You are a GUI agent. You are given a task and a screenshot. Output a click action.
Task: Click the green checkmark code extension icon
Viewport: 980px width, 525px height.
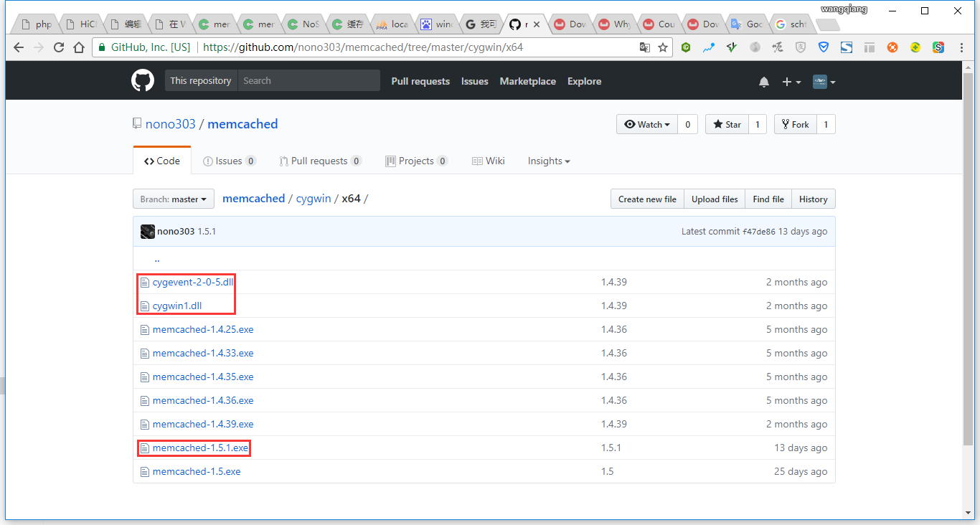tap(732, 47)
